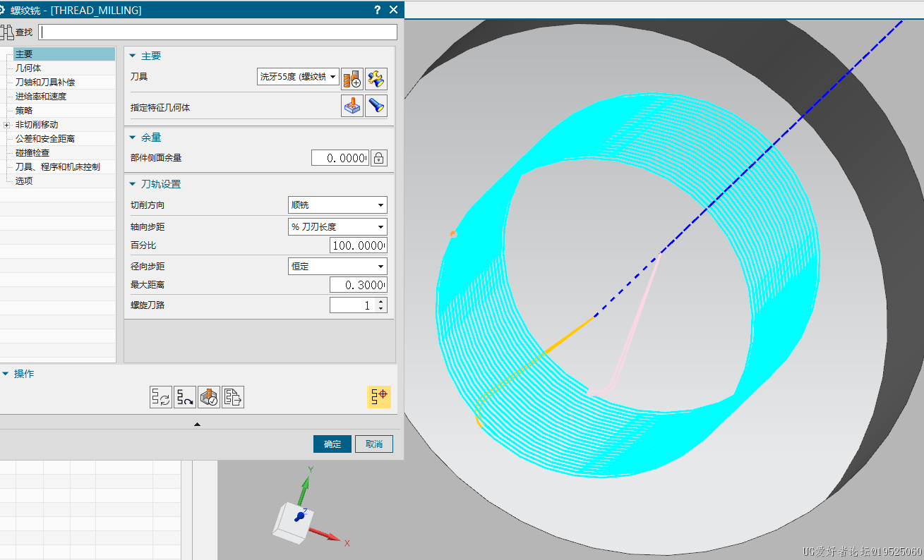Click the create new tool icon
The image size is (924, 560).
(352, 78)
